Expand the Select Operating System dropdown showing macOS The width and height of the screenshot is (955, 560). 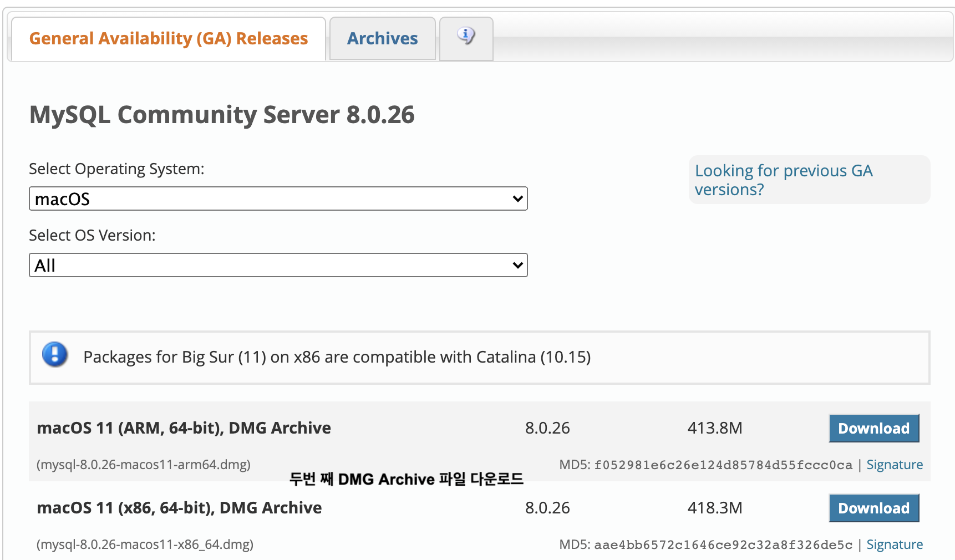pos(278,198)
